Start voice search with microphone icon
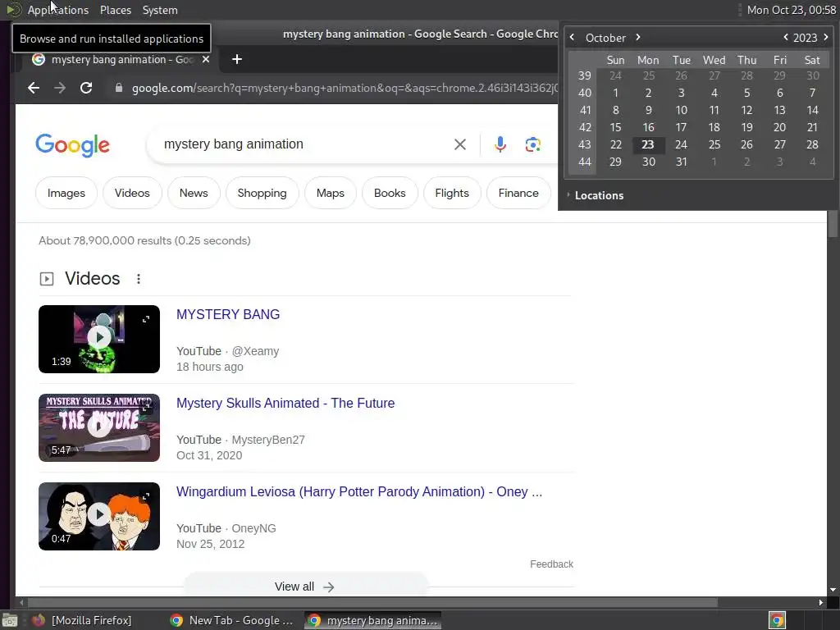Screen dimensions: 840x630 pos(500,144)
